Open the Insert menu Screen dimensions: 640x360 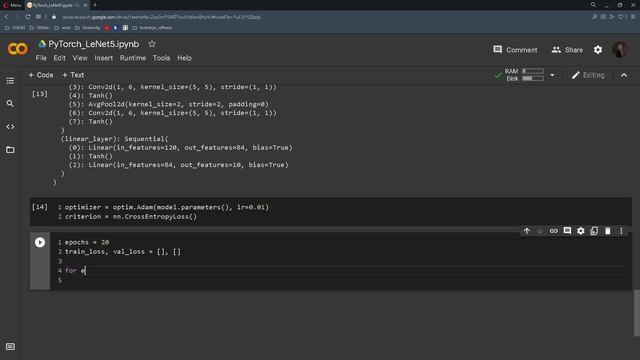pos(104,58)
